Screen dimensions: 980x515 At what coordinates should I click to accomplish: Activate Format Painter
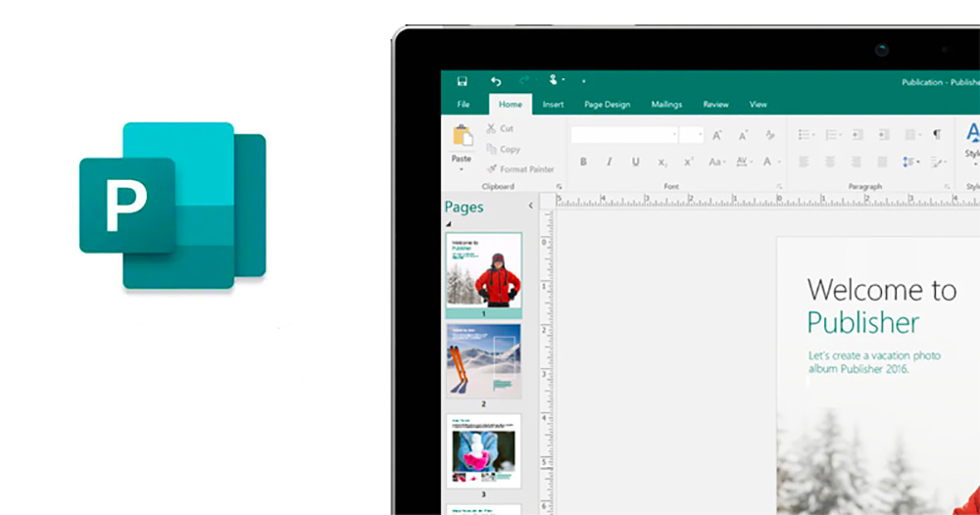point(520,169)
